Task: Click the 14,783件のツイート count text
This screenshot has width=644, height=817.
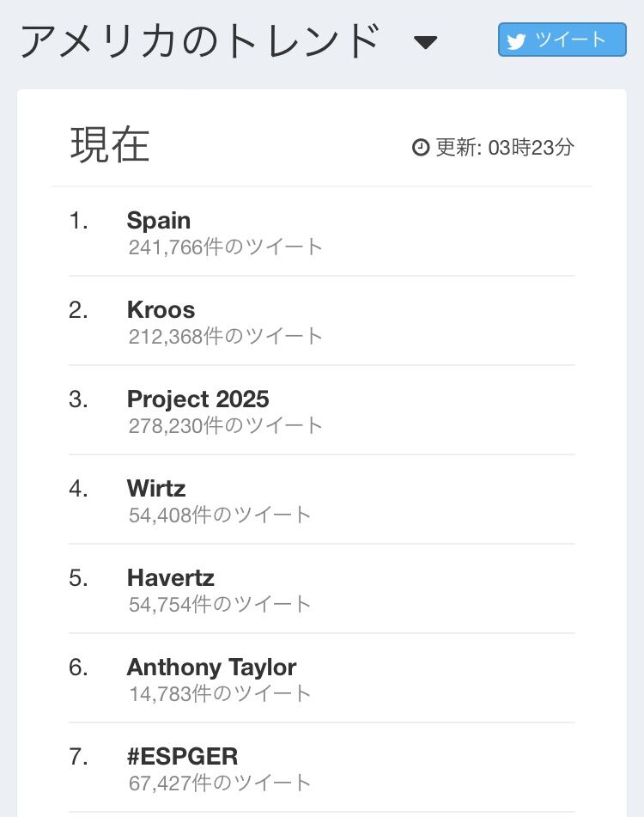Action: tap(220, 694)
